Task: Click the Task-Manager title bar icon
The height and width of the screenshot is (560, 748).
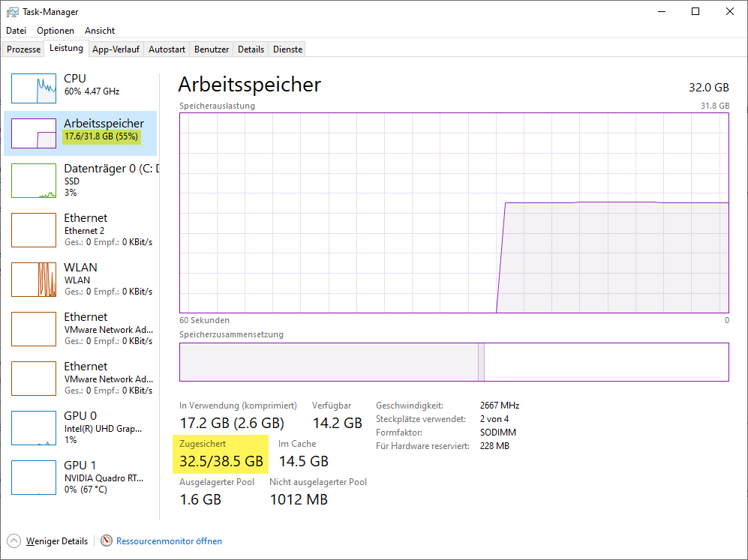Action: 12,12
